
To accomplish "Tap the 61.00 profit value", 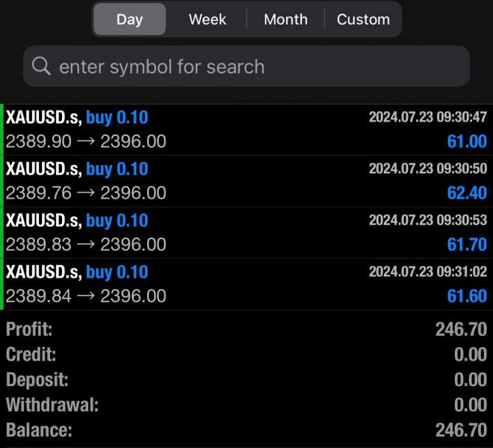I will (x=466, y=142).
